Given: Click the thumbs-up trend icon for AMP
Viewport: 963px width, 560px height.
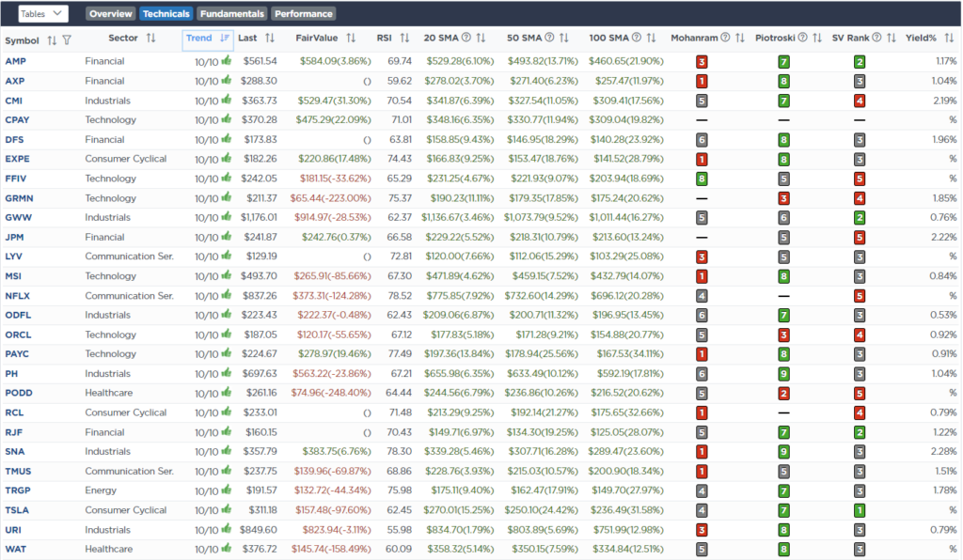Looking at the screenshot, I should click(x=226, y=61).
